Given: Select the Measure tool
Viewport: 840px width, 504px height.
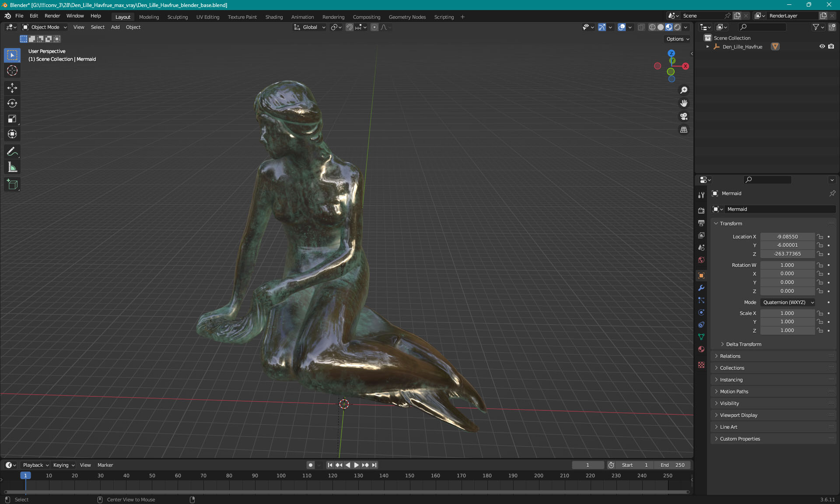Looking at the screenshot, I should [12, 167].
